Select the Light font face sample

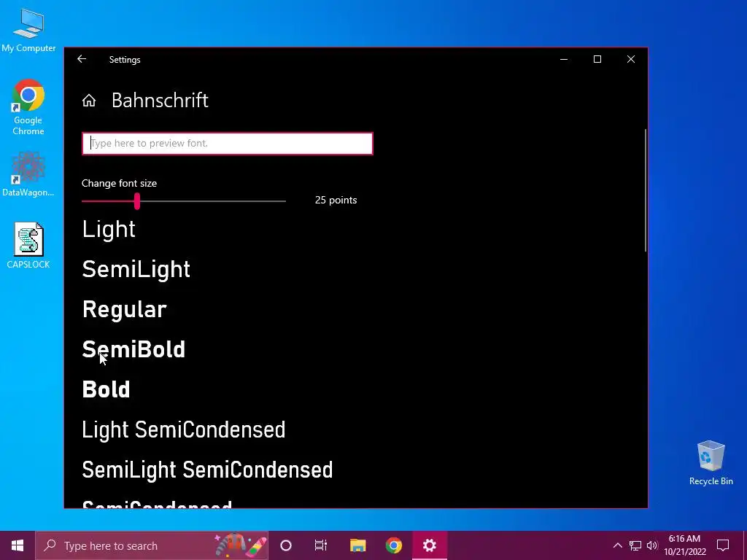tap(109, 230)
